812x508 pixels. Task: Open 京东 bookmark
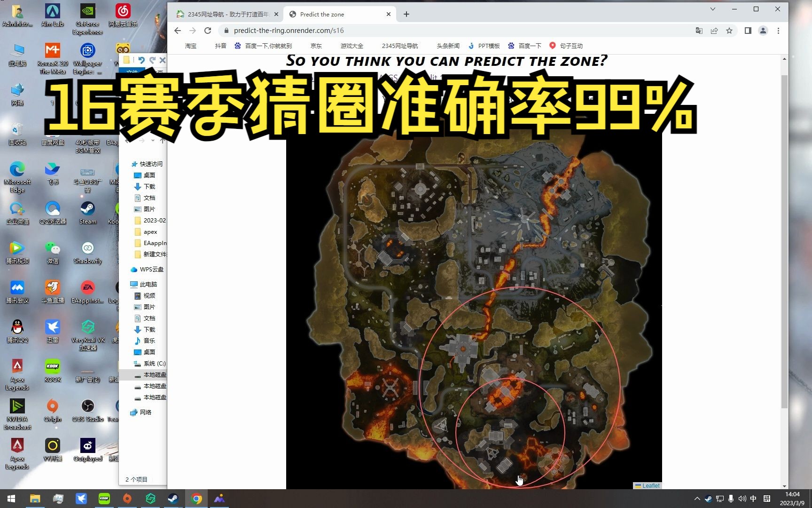[x=316, y=46]
